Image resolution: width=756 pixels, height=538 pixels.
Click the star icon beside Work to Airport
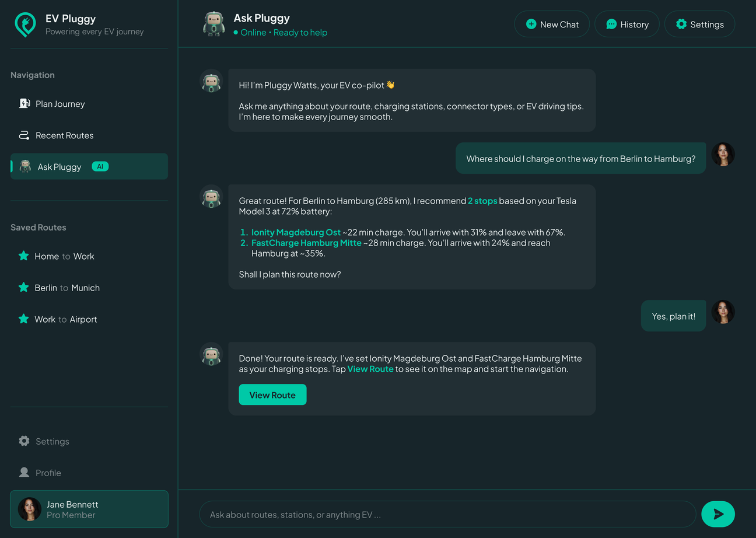[23, 319]
